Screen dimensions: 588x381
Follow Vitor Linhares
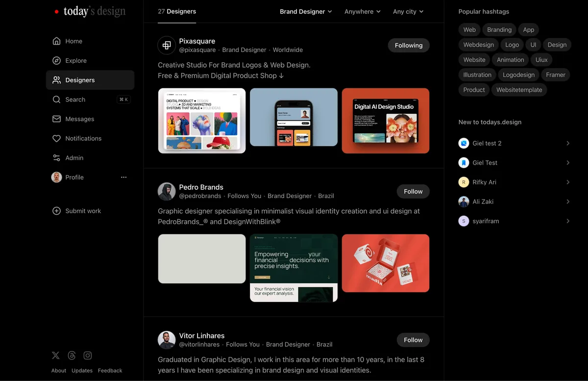pos(413,340)
